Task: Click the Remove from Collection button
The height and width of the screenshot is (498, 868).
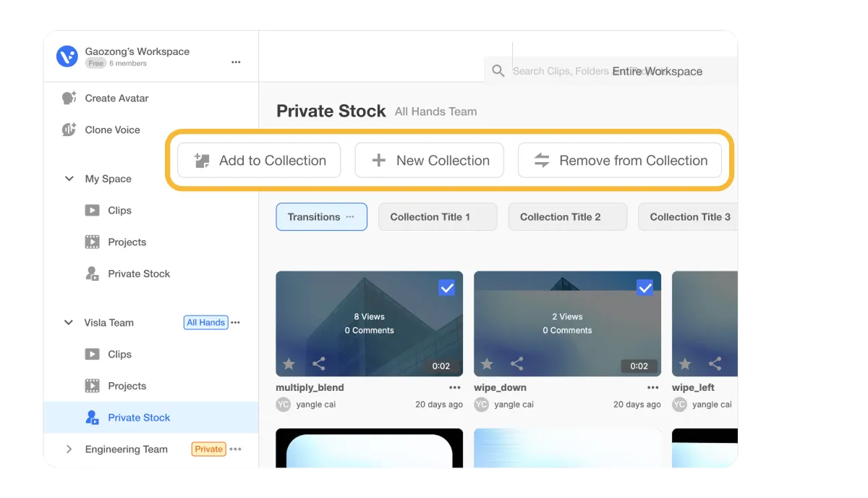Action: coord(620,160)
